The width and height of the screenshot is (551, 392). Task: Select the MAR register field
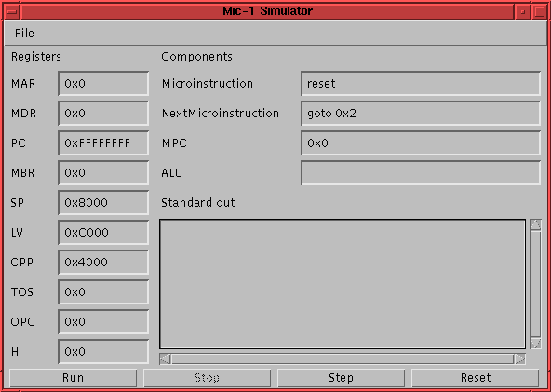(x=103, y=83)
